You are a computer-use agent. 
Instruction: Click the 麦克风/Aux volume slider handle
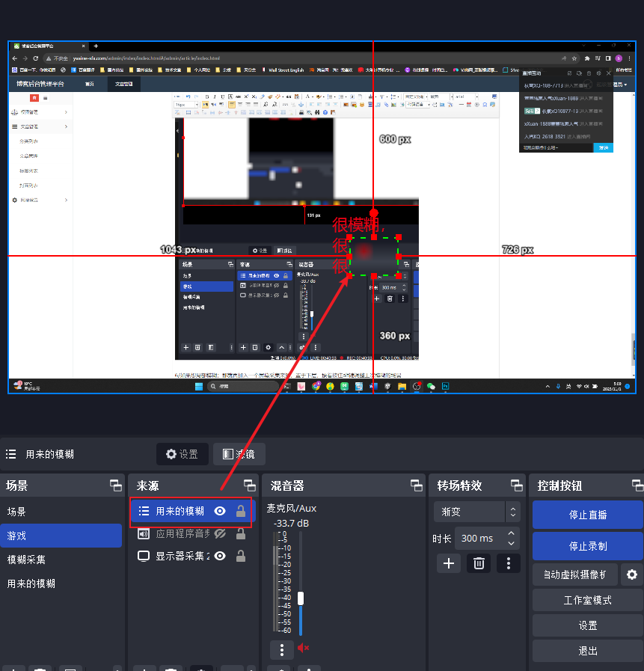301,598
